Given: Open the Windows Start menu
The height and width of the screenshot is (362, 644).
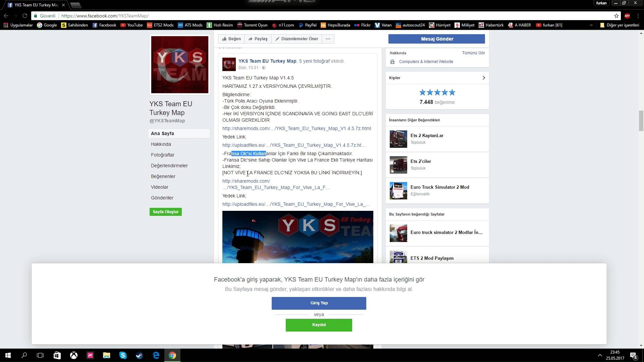Looking at the screenshot, I should pyautogui.click(x=8, y=355).
